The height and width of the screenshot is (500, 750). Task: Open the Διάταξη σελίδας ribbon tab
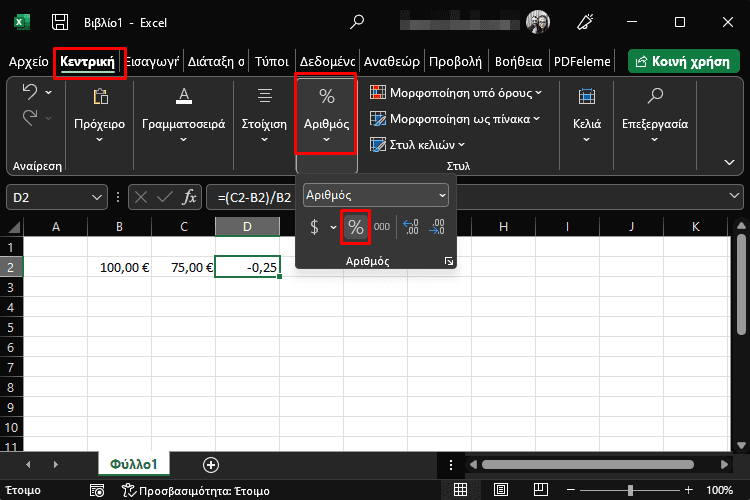click(216, 62)
